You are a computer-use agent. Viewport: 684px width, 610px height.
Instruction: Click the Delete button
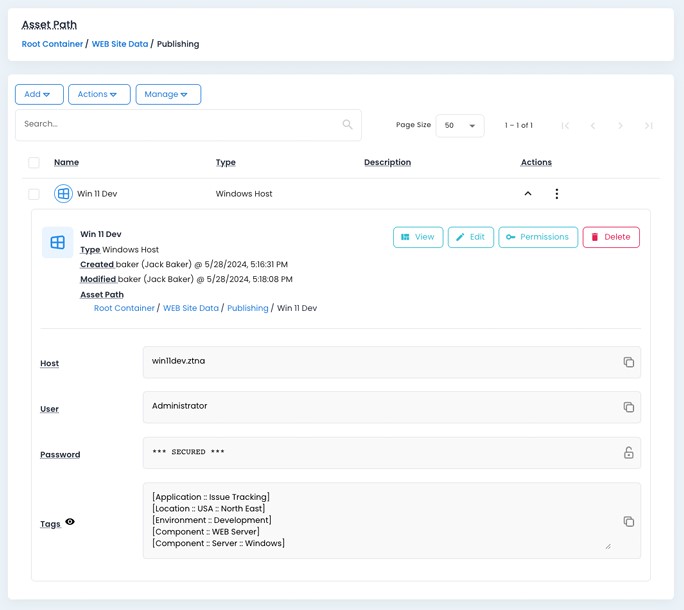click(610, 237)
